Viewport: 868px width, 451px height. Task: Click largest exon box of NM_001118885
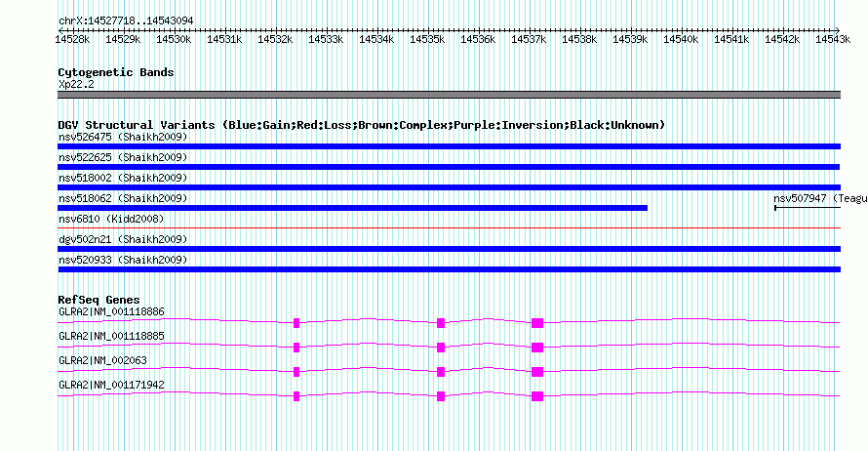537,348
